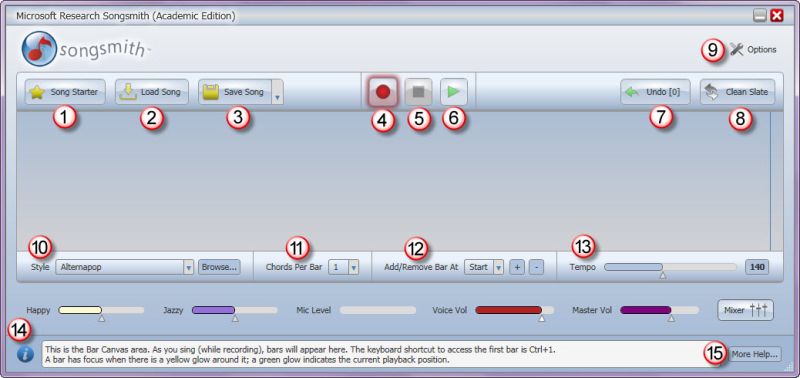Click the Browse... button next to Style

click(x=219, y=267)
